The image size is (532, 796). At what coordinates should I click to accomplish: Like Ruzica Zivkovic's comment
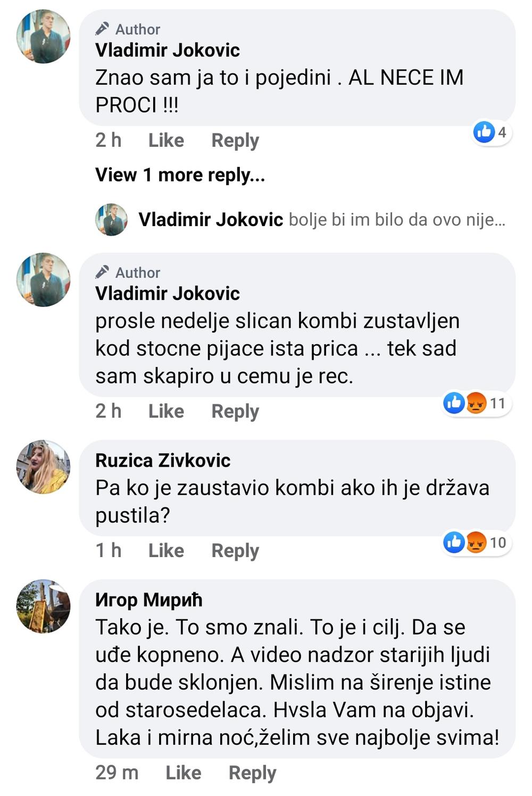tap(166, 551)
